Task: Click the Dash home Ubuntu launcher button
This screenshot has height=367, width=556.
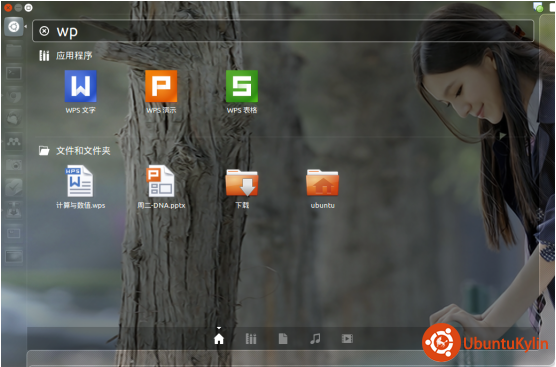Action: [x=14, y=27]
